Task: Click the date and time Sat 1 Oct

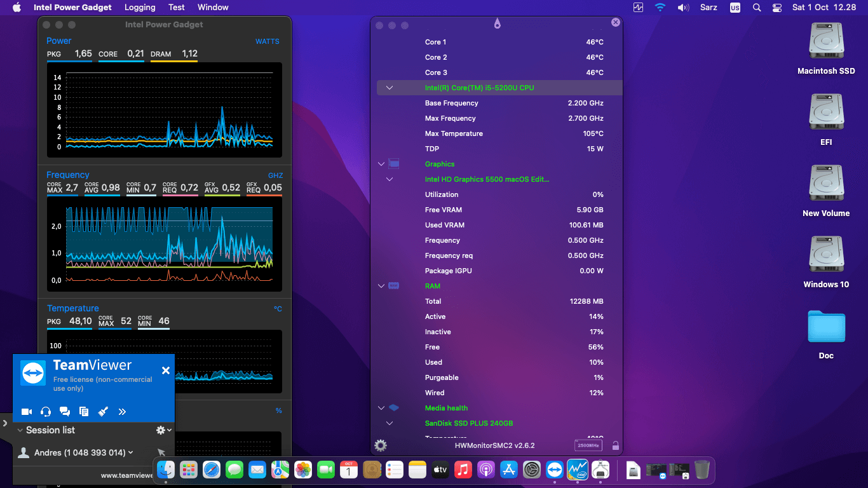Action: (824, 8)
